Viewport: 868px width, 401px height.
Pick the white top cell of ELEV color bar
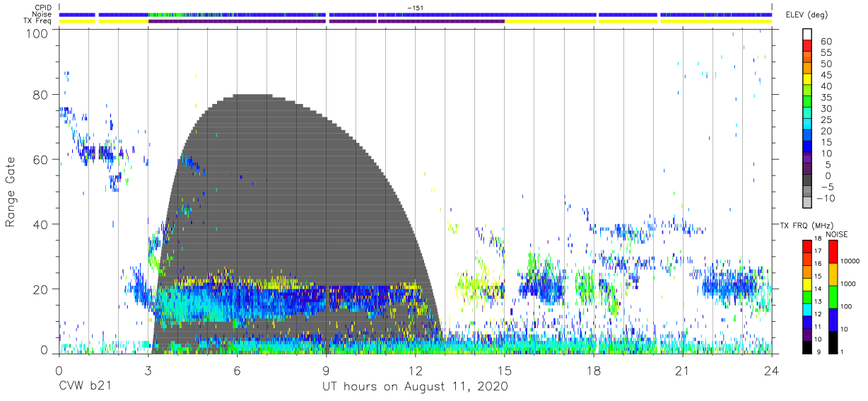(808, 35)
